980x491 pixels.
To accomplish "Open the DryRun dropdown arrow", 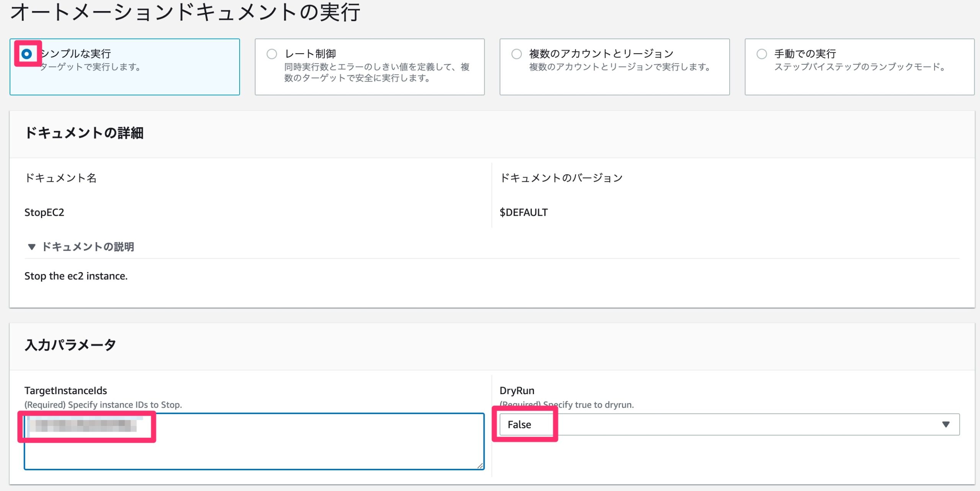I will [946, 424].
